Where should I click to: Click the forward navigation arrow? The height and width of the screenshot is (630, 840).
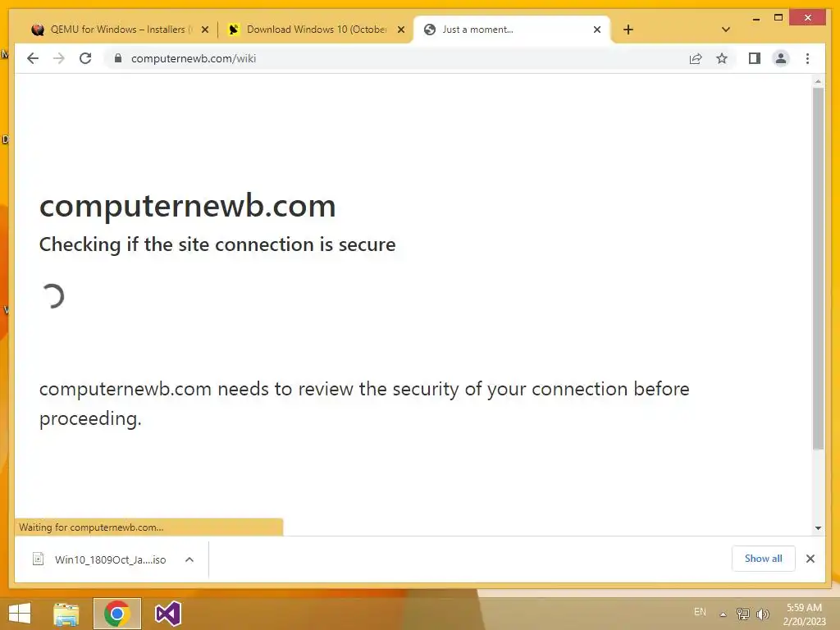(59, 58)
